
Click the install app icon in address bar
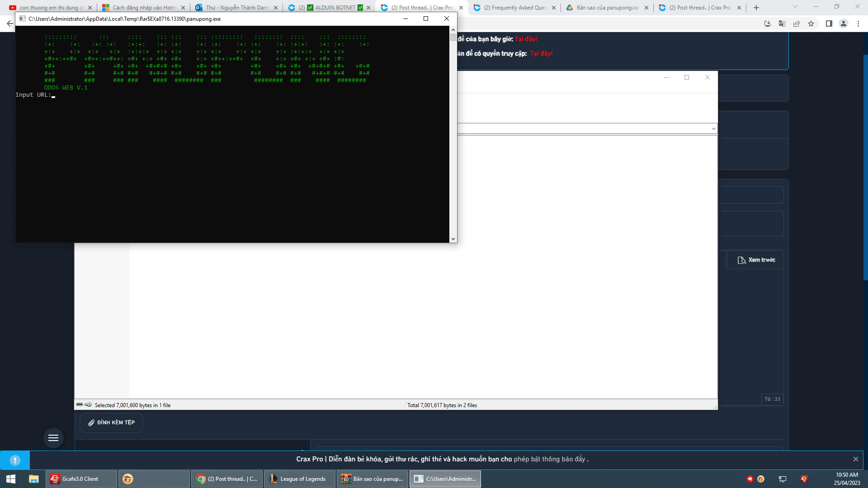[767, 23]
